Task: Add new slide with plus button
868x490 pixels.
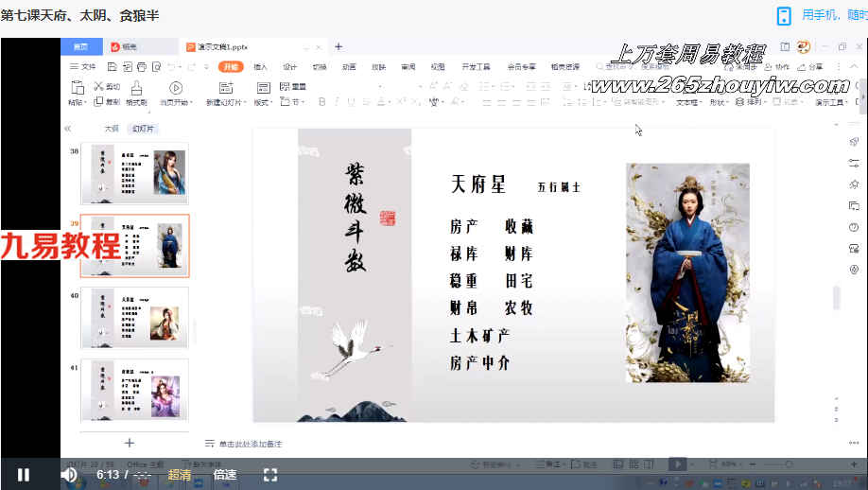Action: pos(129,443)
